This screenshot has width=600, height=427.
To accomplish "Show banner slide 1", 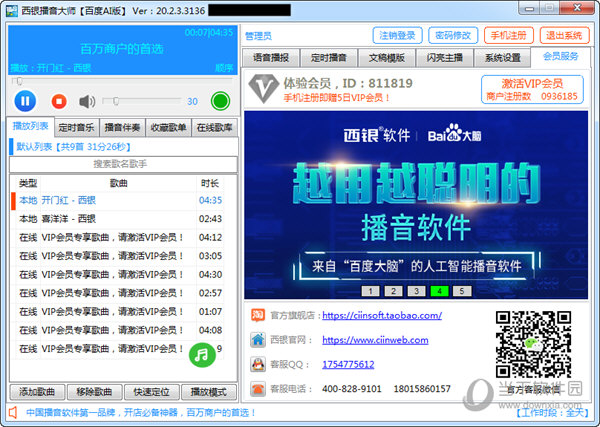I will click(x=370, y=291).
